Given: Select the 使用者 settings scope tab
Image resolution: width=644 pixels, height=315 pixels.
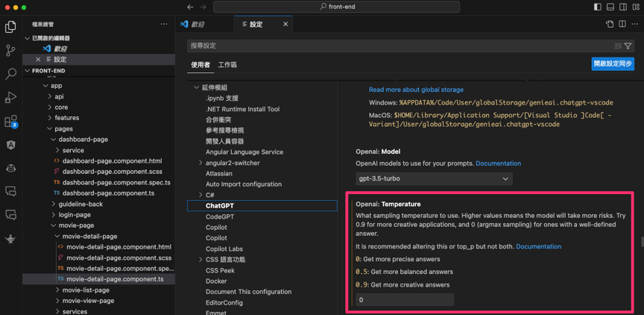Looking at the screenshot, I should click(x=201, y=64).
